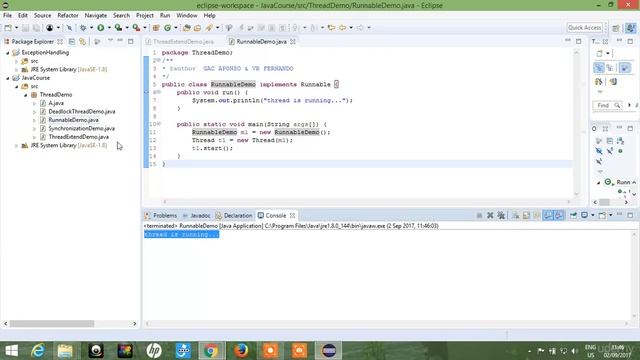Open the Refactor menu
640x360 pixels.
click(x=68, y=16)
